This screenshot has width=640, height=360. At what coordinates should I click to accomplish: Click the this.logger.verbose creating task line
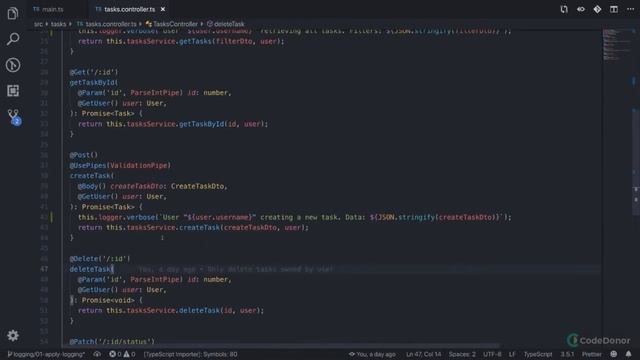(x=294, y=217)
